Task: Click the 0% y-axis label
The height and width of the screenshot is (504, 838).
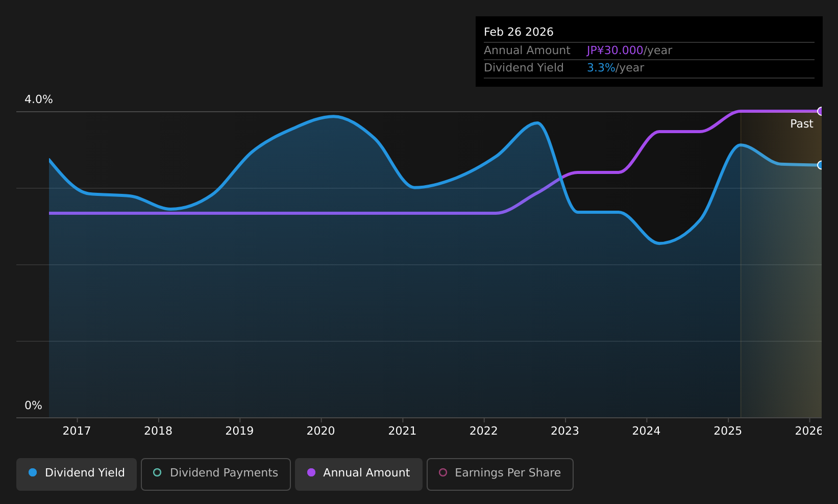Action: coord(34,406)
